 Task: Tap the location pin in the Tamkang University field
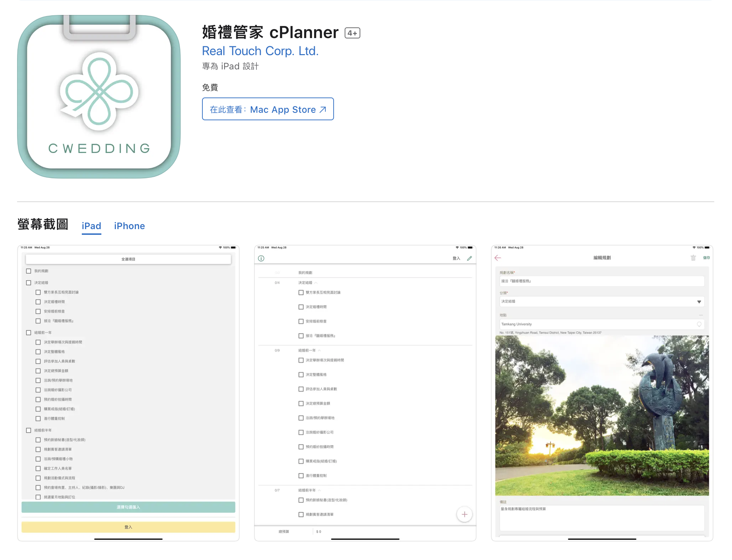coord(699,324)
